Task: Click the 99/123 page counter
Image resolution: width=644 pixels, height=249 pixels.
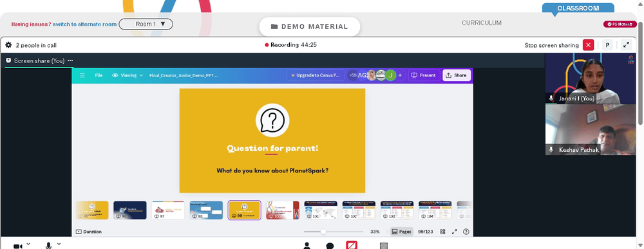Action: tap(426, 232)
